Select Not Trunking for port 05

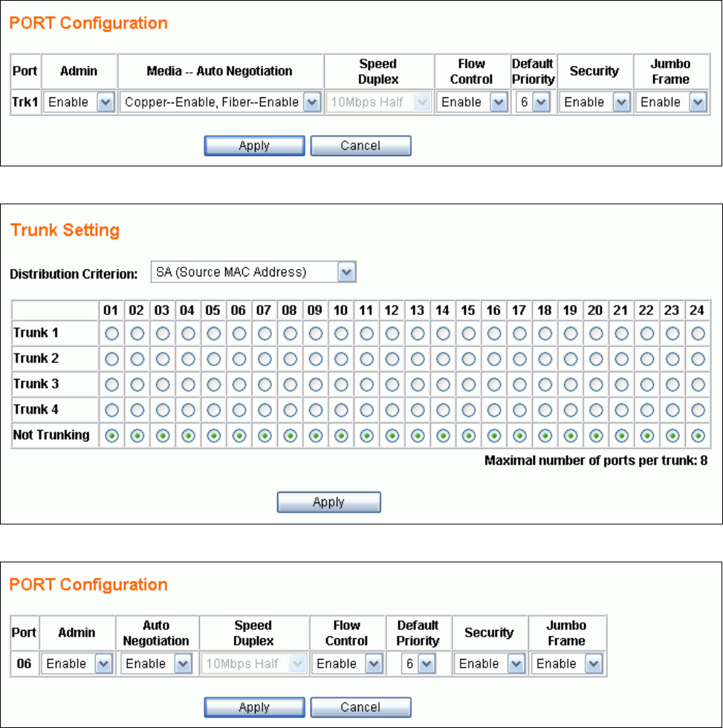click(x=213, y=435)
